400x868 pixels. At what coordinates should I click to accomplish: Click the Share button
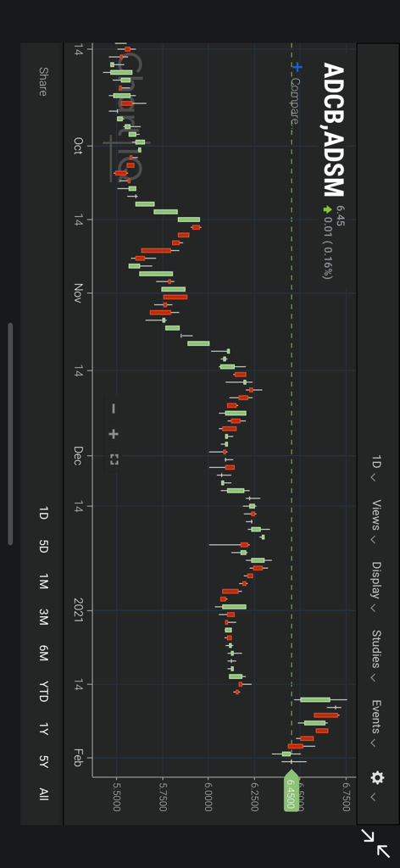click(42, 81)
